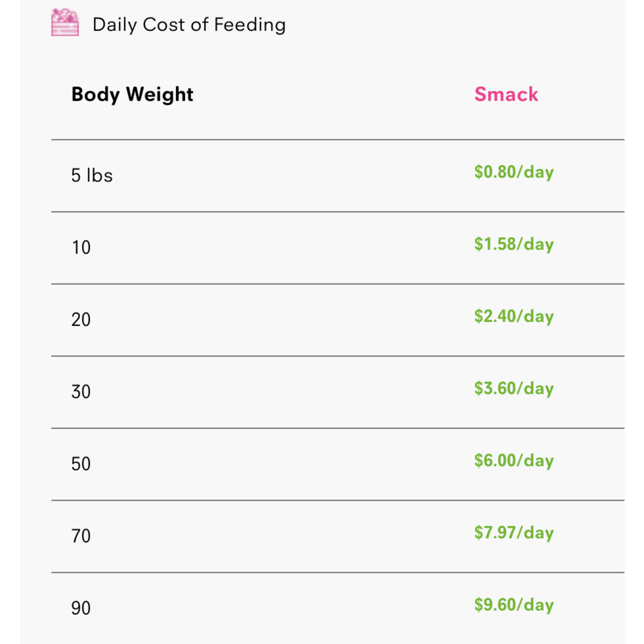Screen dimensions: 644x644
Task: Select the 20 body weight label
Action: (81, 320)
